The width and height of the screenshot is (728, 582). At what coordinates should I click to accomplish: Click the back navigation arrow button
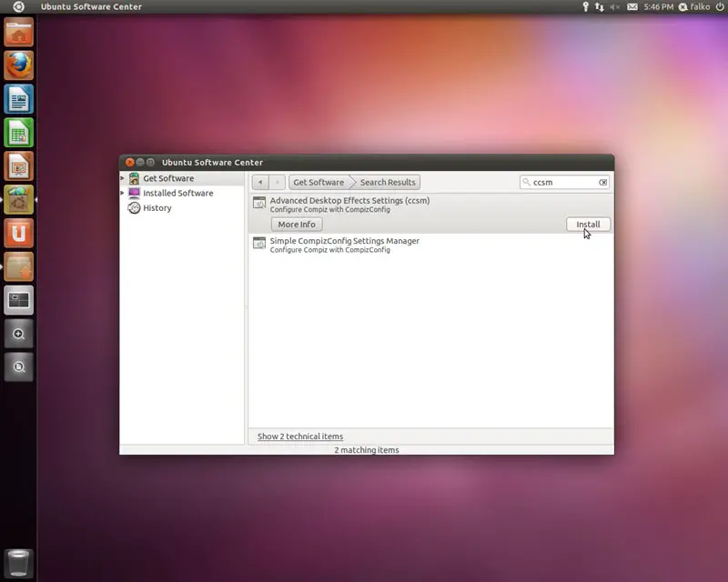260,183
